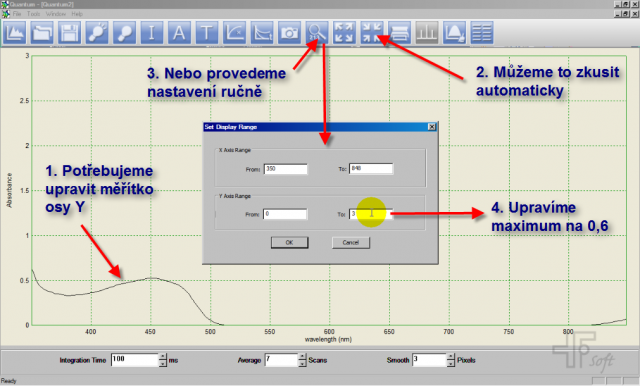Select the Absorbance 'A' mode icon

tap(179, 33)
